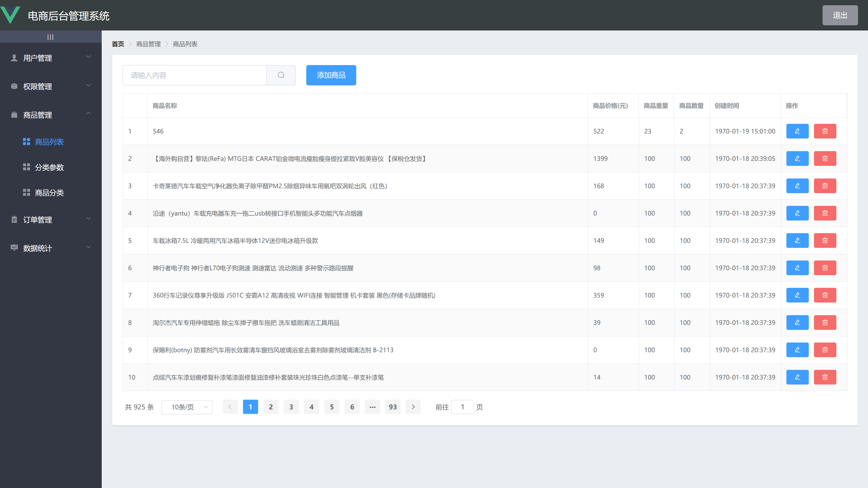This screenshot has height=488, width=868.
Task: Click the 添加商品 button
Action: point(331,75)
